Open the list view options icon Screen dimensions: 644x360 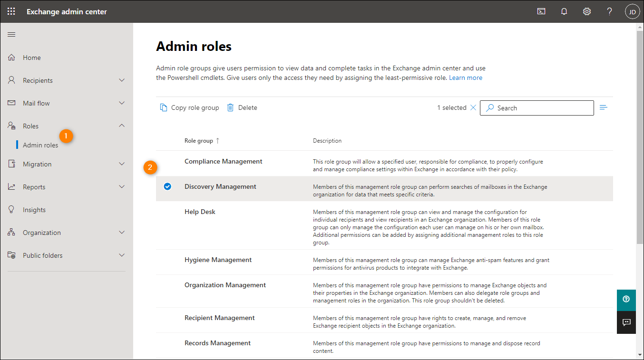pyautogui.click(x=604, y=107)
